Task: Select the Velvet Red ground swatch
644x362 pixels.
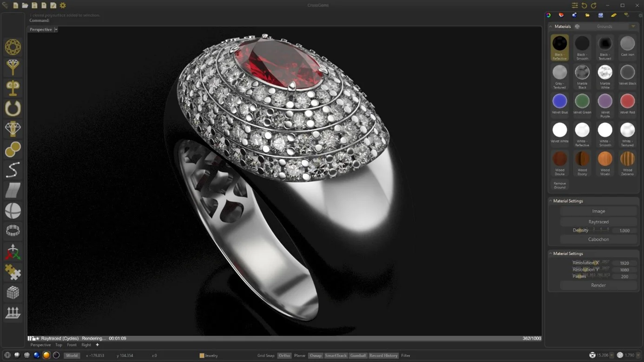Action: click(627, 101)
